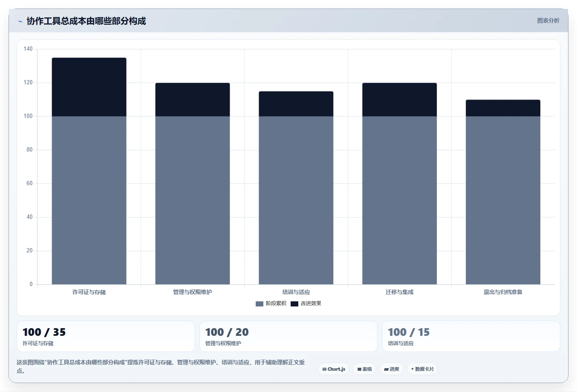The height and width of the screenshot is (392, 577).
Task: Click the 改进效果 legend color box
Action: click(294, 303)
